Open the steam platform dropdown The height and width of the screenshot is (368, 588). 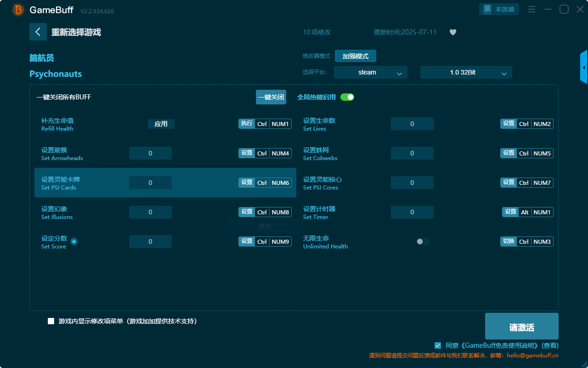tap(370, 72)
